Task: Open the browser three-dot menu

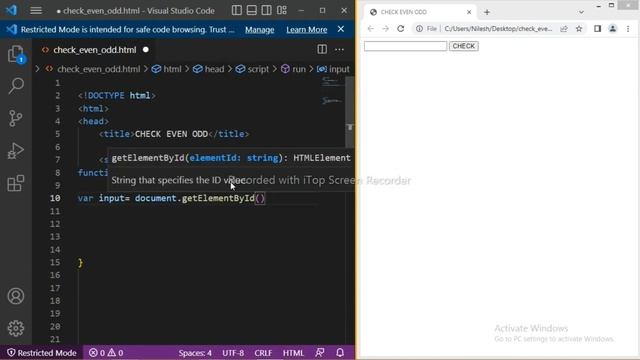Action: point(628,29)
